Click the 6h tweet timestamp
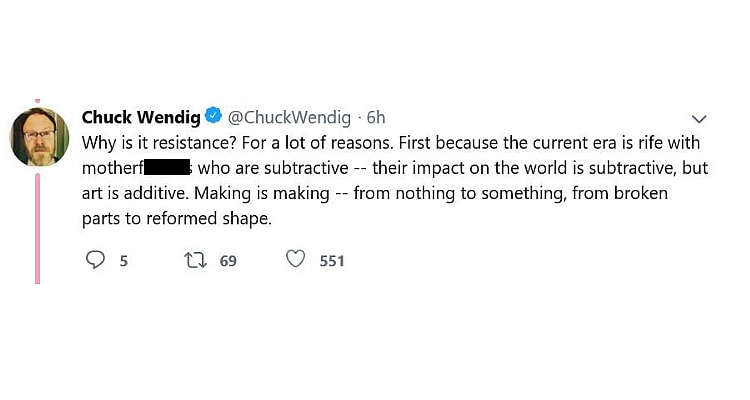 pos(376,117)
